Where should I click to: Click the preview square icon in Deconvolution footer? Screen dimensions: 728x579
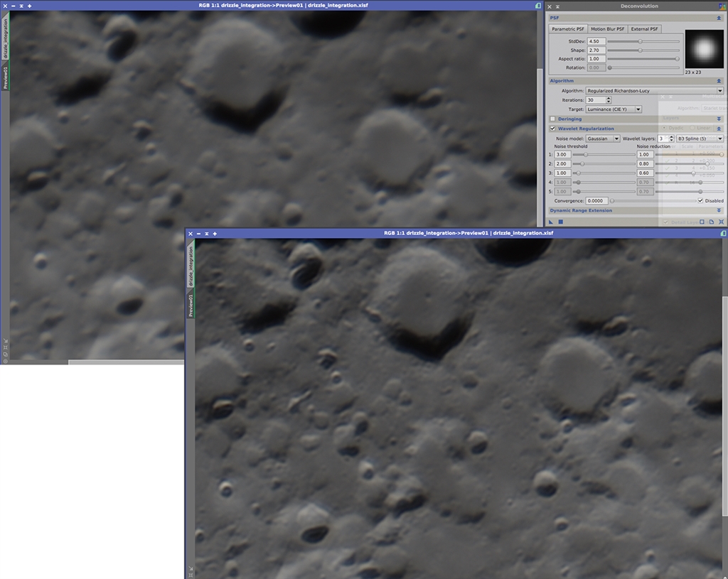(x=702, y=222)
